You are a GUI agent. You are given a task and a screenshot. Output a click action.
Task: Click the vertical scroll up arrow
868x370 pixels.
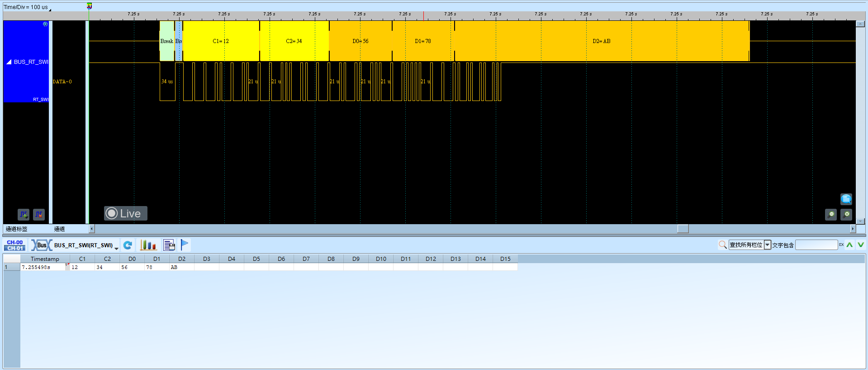860,24
